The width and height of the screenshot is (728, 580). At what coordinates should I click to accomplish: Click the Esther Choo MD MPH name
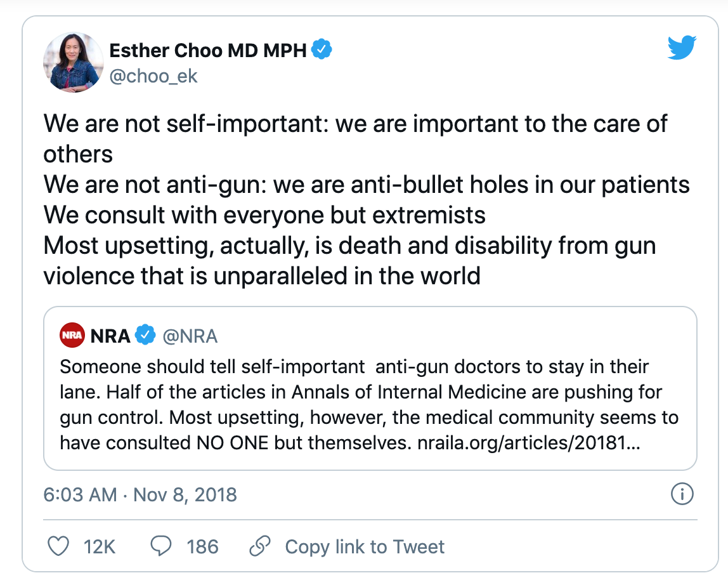(208, 50)
